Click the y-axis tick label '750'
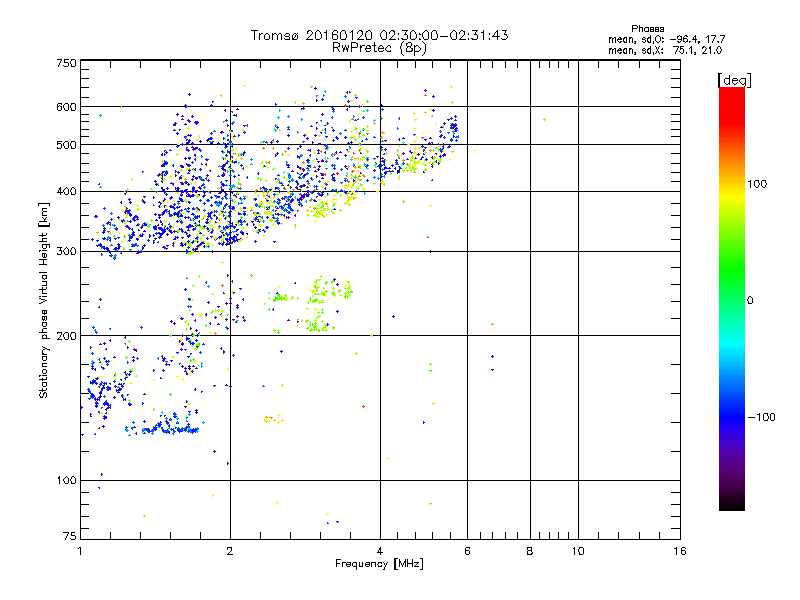This screenshot has width=800, height=600. (x=66, y=63)
